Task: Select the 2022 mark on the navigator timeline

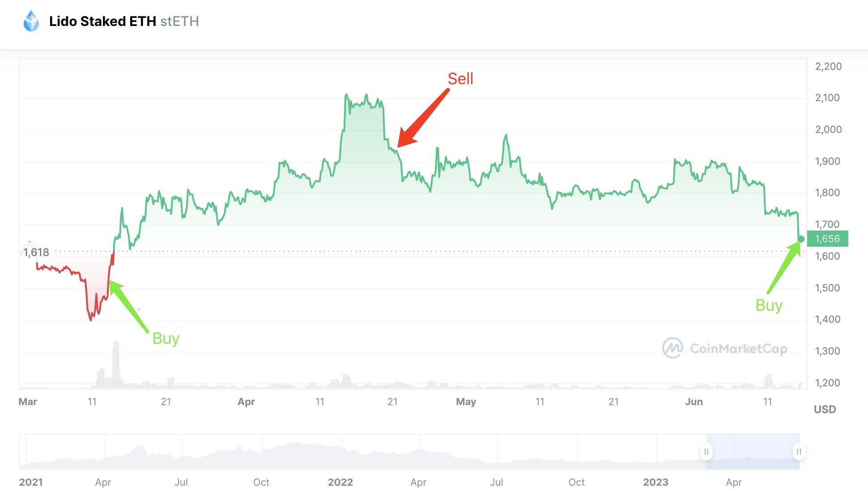Action: [x=340, y=482]
